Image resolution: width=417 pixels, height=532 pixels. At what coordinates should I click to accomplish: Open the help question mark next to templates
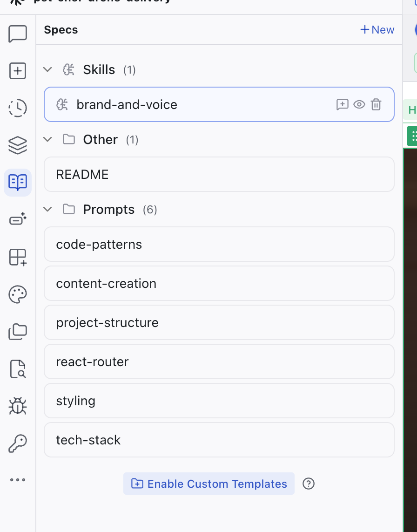[x=309, y=484]
